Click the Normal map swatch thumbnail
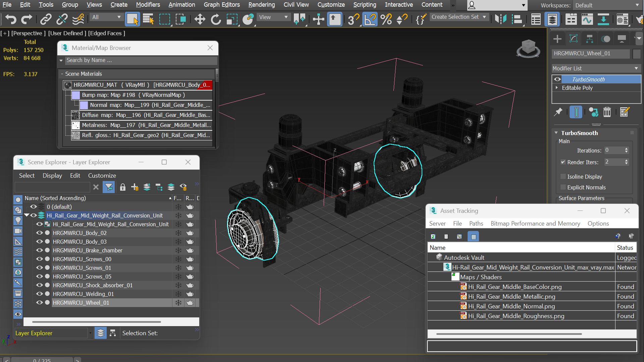This screenshot has height=362, width=644. [84, 105]
